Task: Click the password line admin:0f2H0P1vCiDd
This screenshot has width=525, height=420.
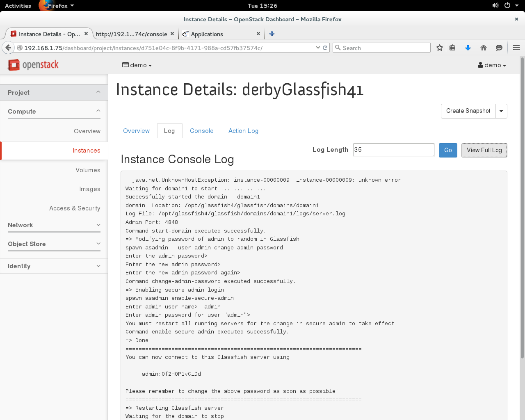Action: pos(171,374)
